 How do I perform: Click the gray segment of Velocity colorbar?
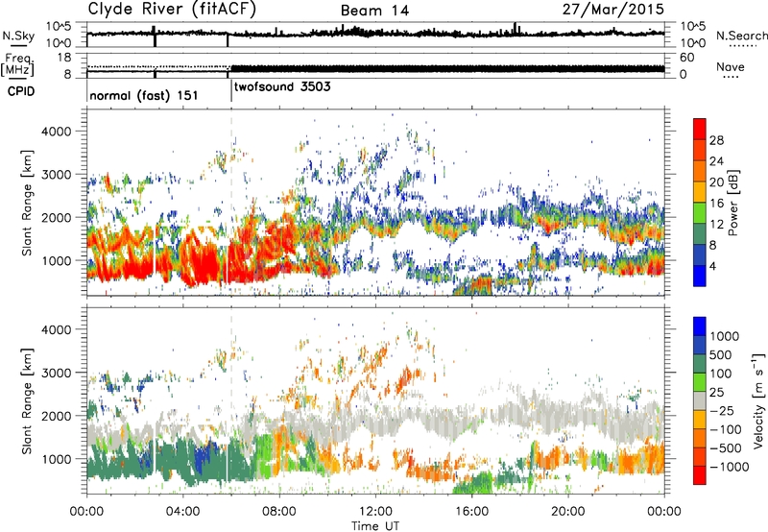coord(700,401)
